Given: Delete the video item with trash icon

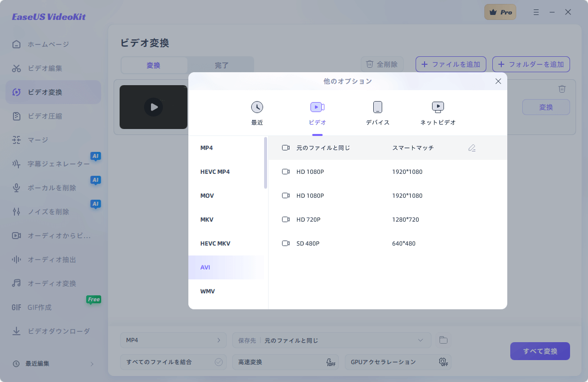Looking at the screenshot, I should [562, 89].
